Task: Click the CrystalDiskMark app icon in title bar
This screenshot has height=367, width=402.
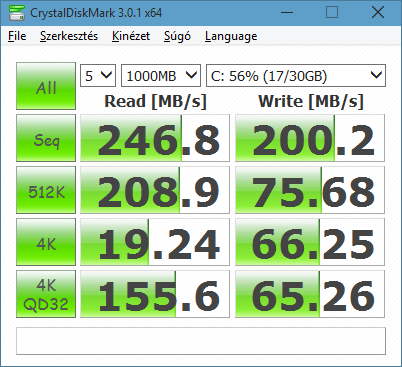Action: tap(16, 13)
